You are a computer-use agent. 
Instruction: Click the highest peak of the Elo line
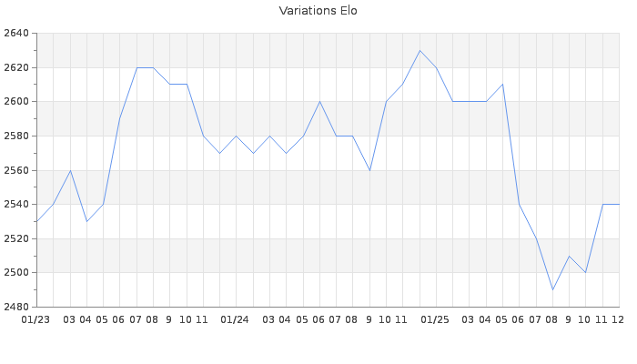[420, 50]
